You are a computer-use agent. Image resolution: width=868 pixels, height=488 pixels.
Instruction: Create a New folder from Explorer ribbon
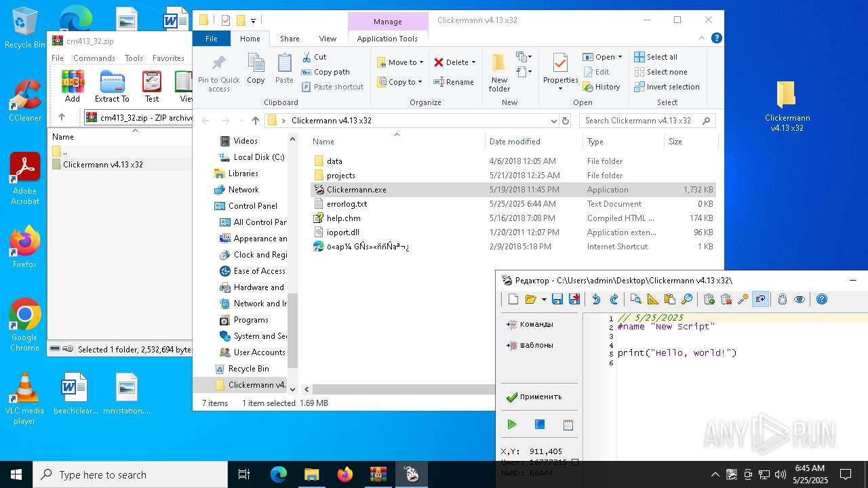499,73
